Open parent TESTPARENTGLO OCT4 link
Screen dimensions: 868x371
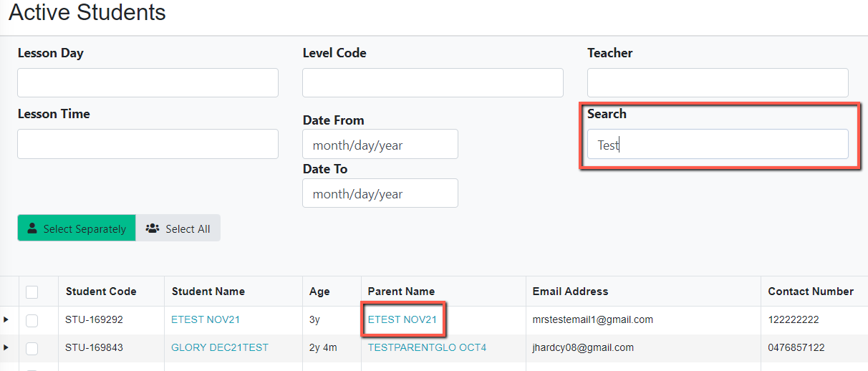tap(427, 347)
